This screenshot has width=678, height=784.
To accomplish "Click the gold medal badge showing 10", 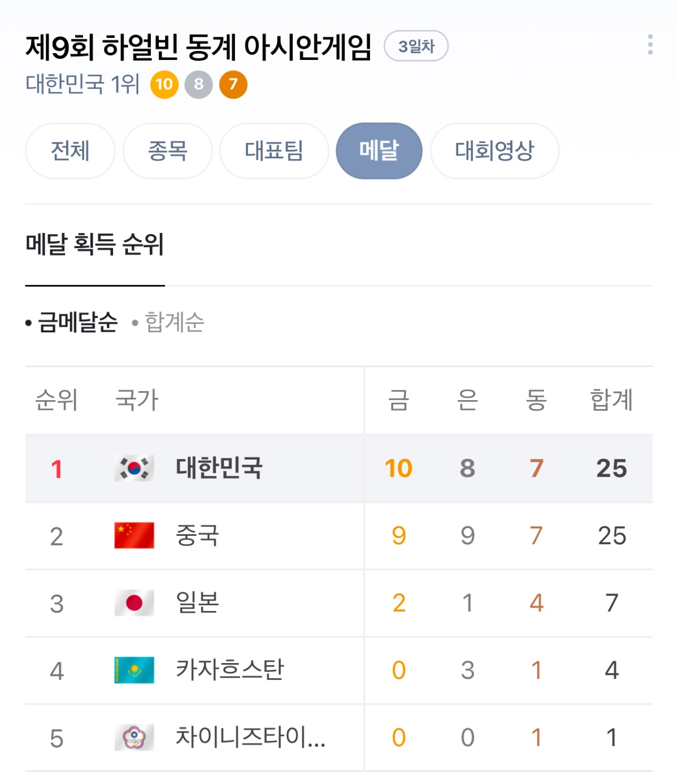I will point(164,85).
